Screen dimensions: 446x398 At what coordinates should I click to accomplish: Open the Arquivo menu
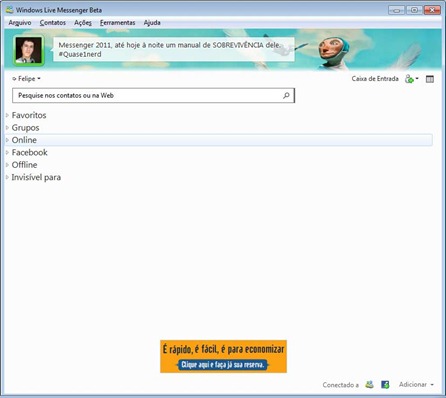(x=20, y=23)
